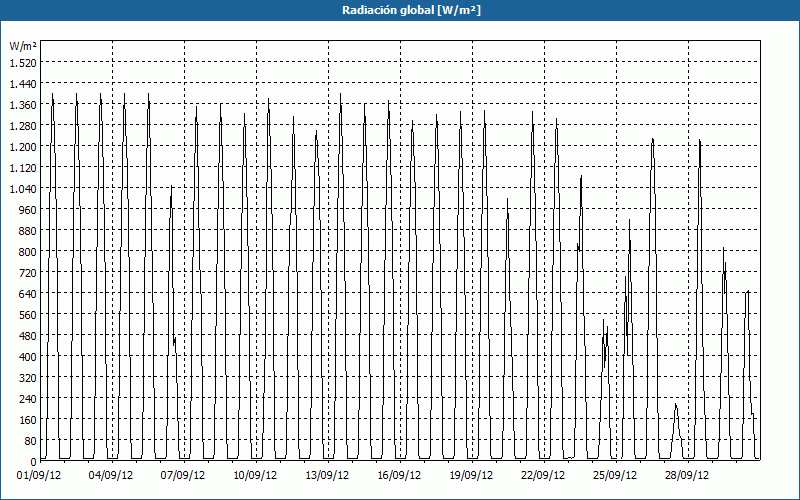Select the 10/09/12 date label
This screenshot has height=500, width=800.
(255, 475)
